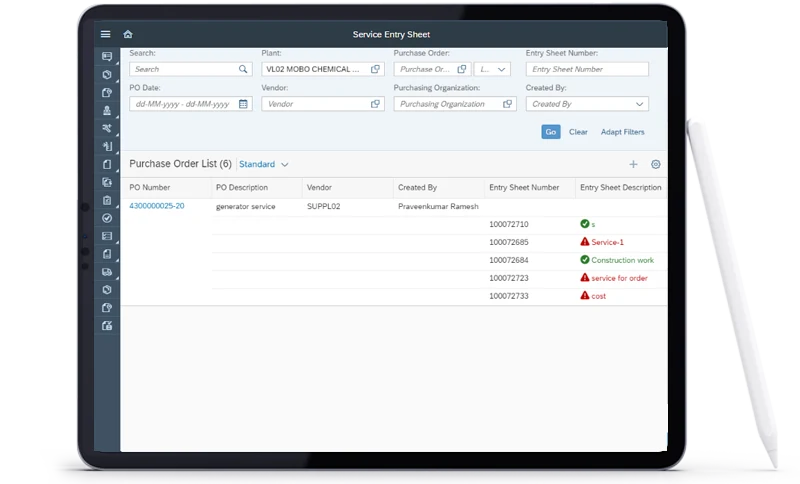
Task: Click the plus icon above table
Action: (x=633, y=164)
